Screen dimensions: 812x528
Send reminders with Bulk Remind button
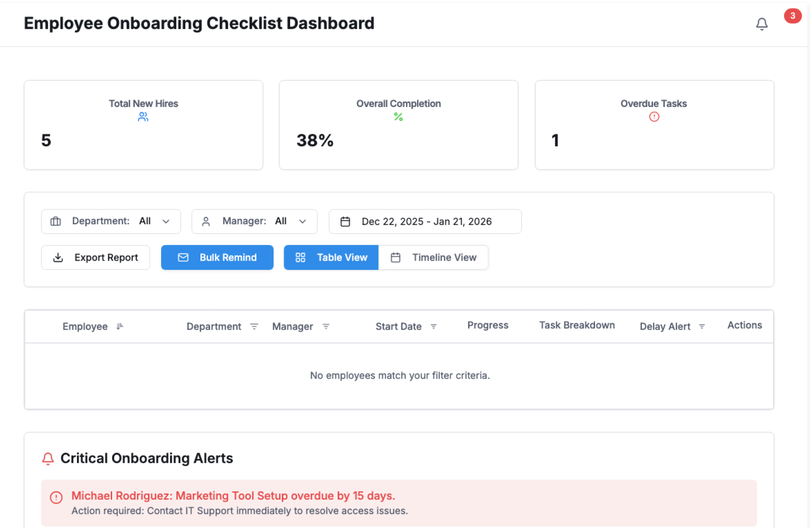point(217,257)
